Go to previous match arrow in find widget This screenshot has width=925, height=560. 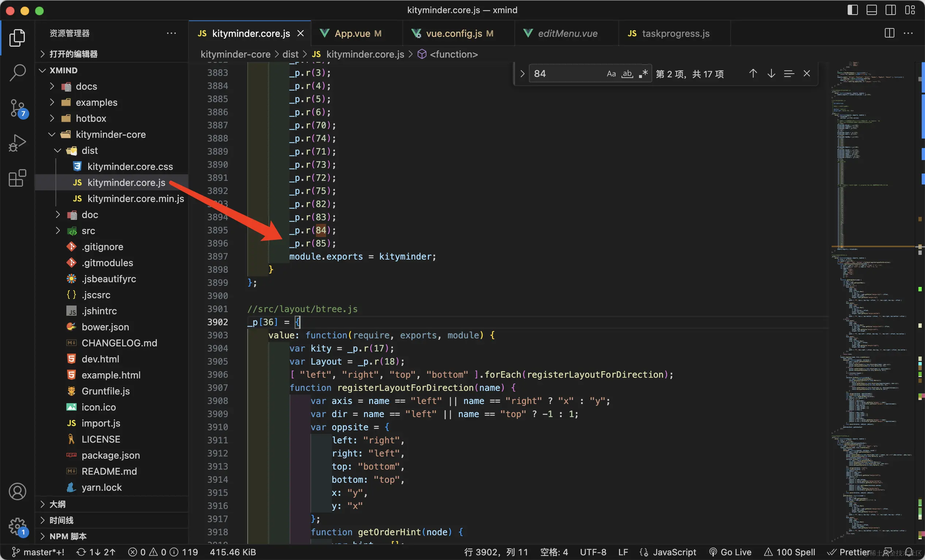753,74
